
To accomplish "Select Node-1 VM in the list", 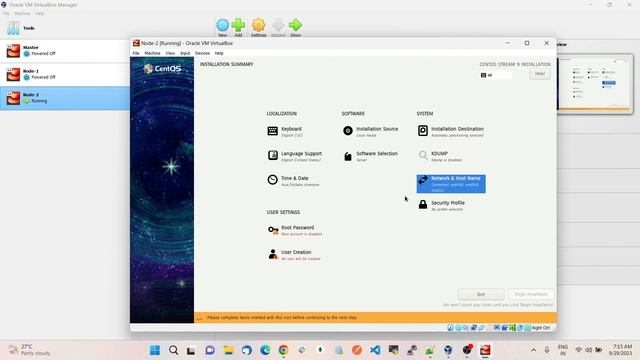I will [65, 74].
